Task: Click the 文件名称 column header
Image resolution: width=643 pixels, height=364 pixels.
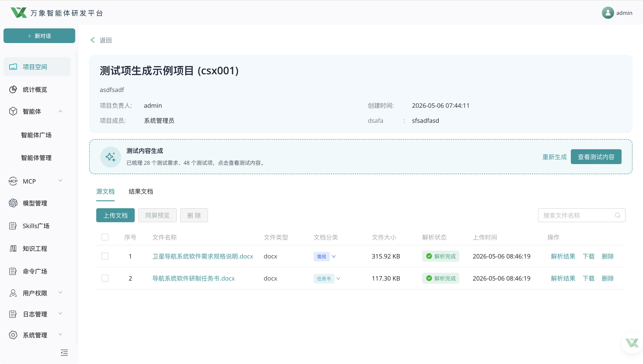Action: (x=165, y=237)
